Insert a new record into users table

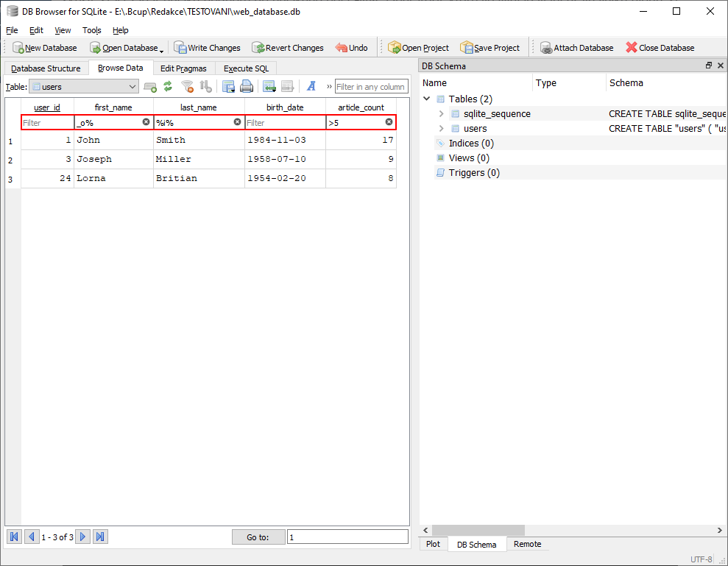pos(150,87)
